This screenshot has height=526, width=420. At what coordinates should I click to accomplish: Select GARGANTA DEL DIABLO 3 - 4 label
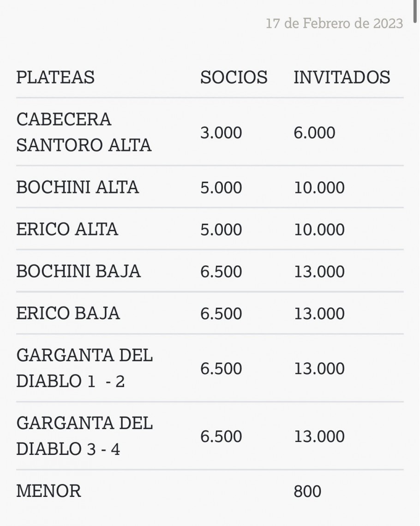[x=84, y=436]
